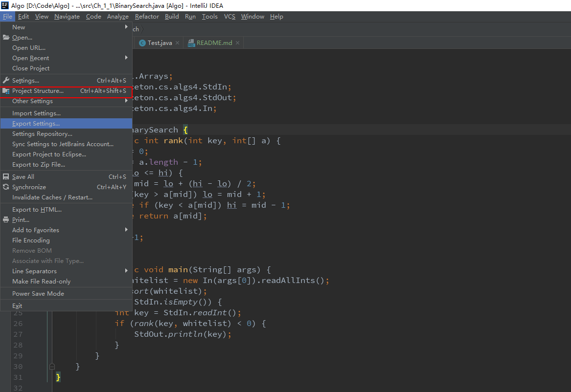Viewport: 571px width, 392px height.
Task: Choose Invalidate Caches / Restart...
Action: point(52,197)
